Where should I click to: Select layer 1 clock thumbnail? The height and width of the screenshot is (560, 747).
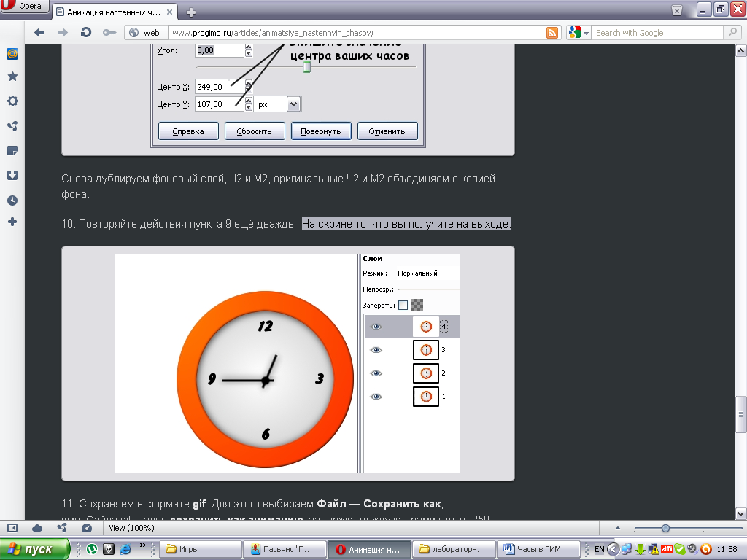coord(426,397)
